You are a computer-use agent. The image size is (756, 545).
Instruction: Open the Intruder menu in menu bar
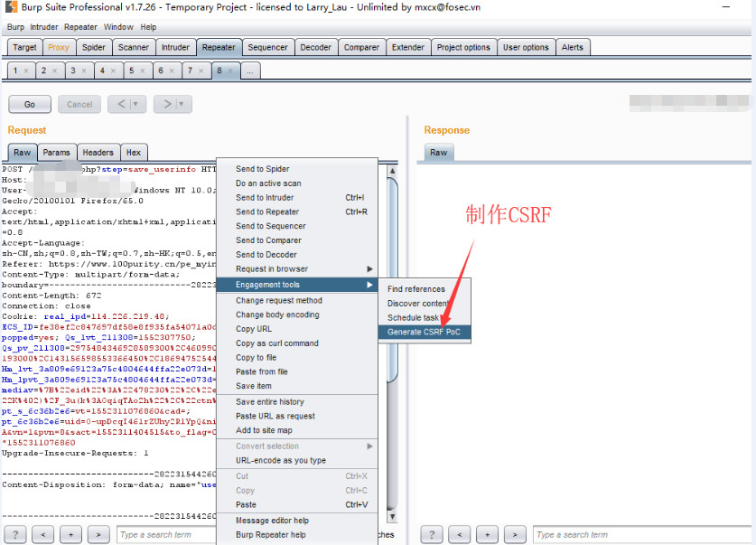click(x=44, y=27)
